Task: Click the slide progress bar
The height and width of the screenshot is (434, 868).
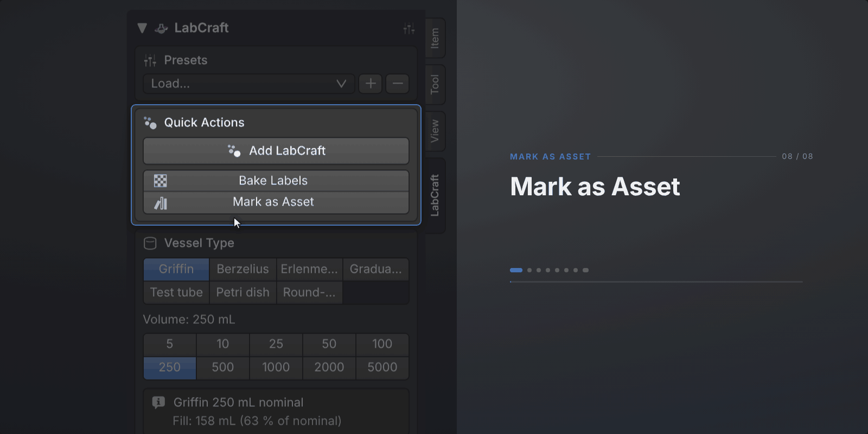Action: [x=656, y=282]
